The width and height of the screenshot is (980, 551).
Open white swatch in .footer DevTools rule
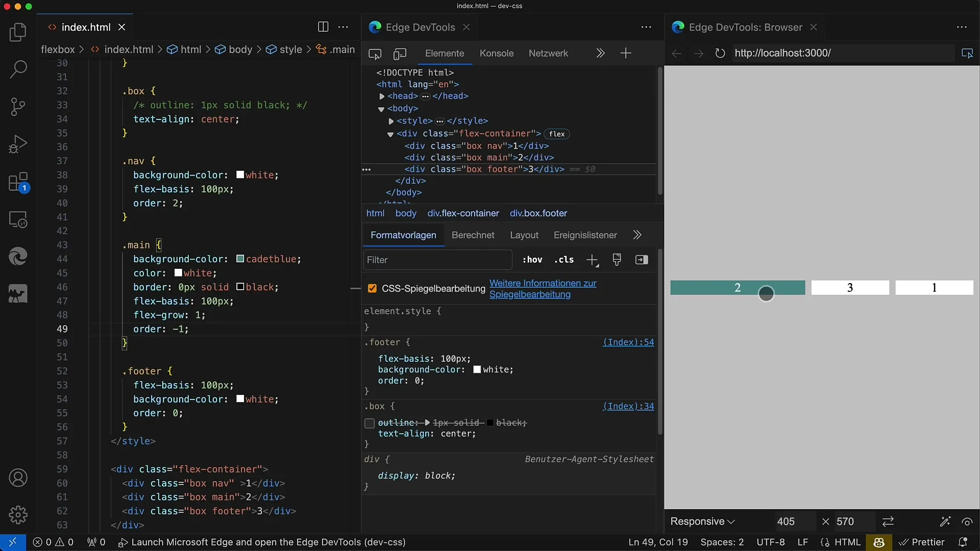click(477, 370)
